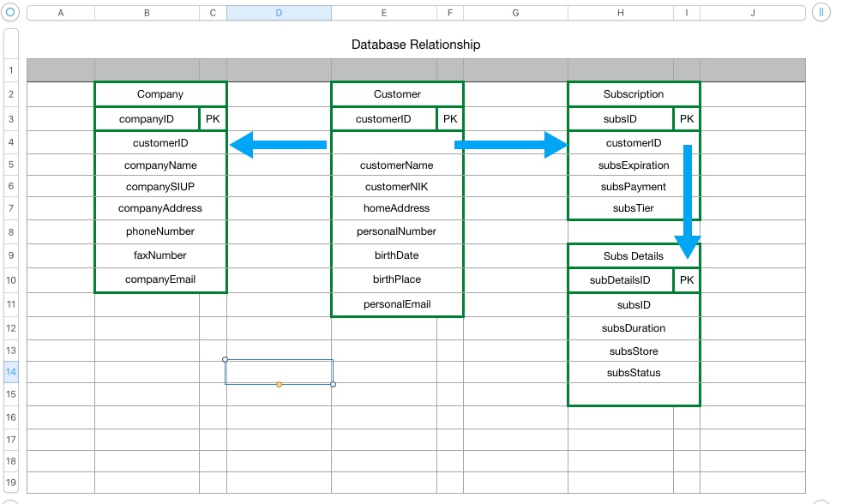The height and width of the screenshot is (504, 866).
Task: Click the "Company" table heading cell
Action: 160,94
